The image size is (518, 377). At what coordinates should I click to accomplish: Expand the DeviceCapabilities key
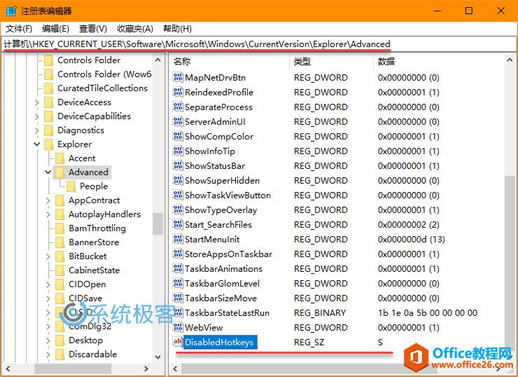click(x=37, y=116)
